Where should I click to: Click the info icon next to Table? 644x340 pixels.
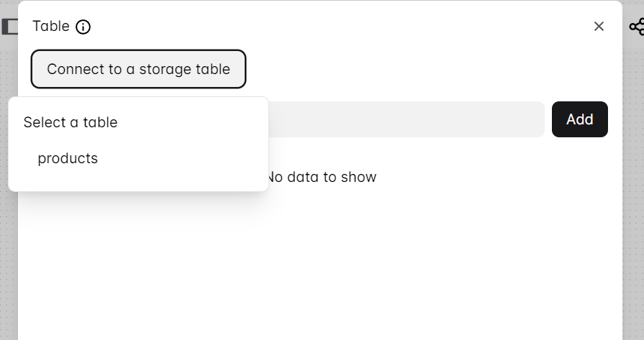(x=83, y=27)
